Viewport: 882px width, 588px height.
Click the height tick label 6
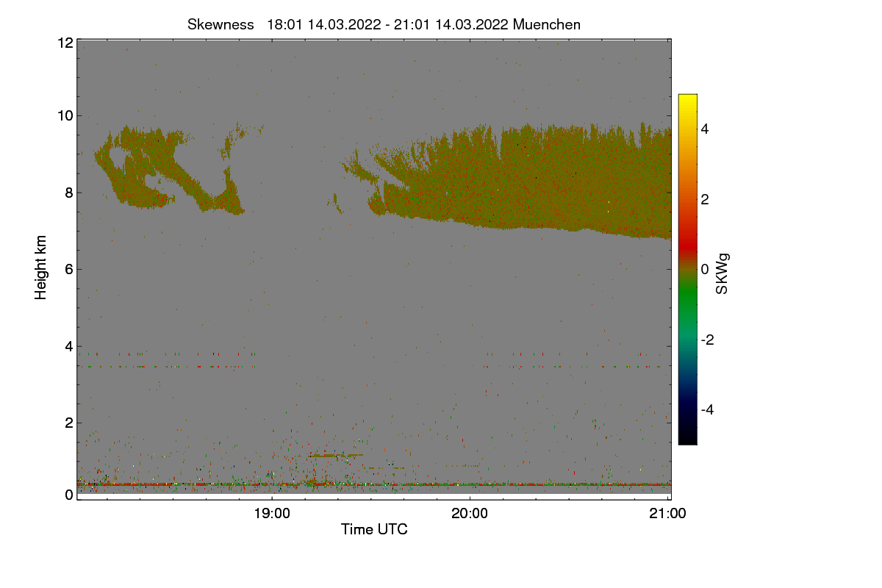68,269
